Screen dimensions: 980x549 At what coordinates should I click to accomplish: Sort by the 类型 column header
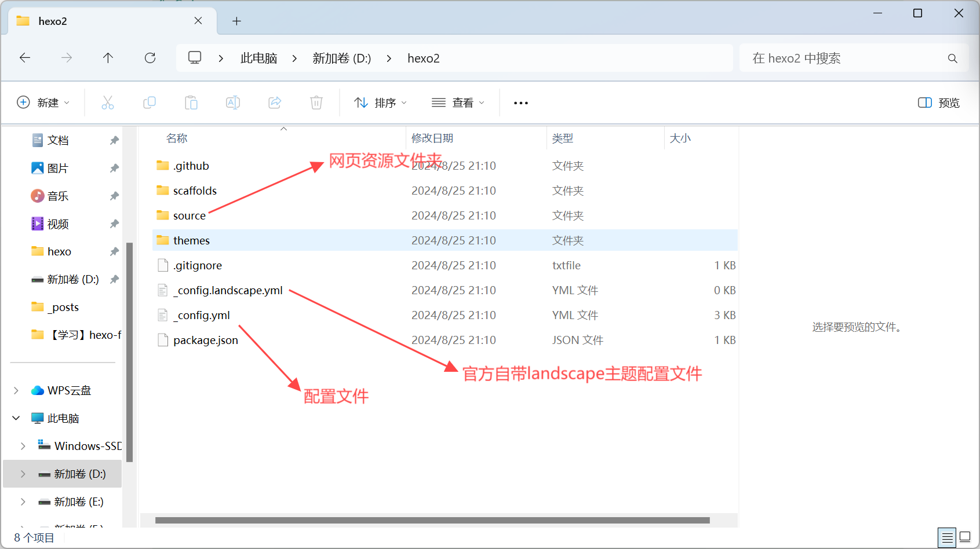pos(563,138)
